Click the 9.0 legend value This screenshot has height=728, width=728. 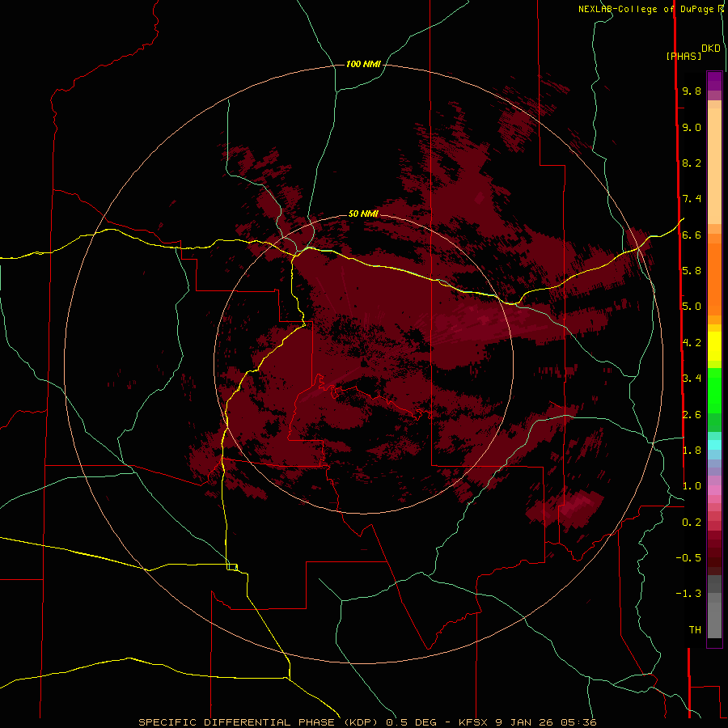point(692,127)
